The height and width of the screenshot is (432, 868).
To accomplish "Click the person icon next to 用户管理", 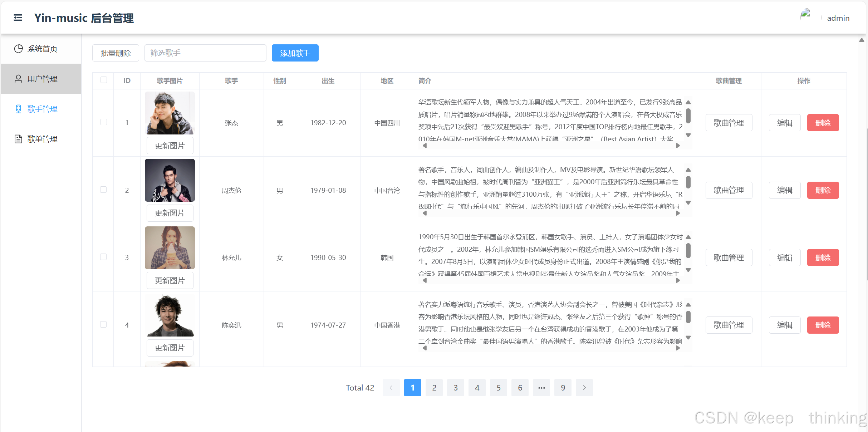I will pyautogui.click(x=18, y=79).
